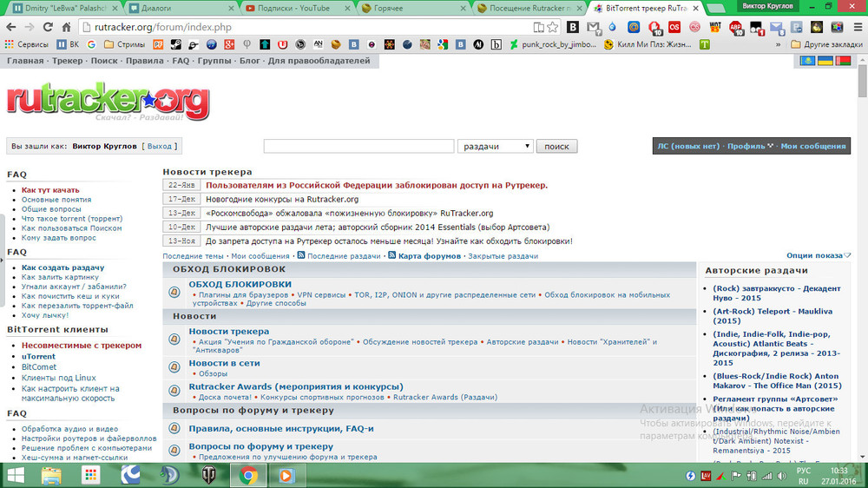This screenshot has height=488, width=868.
Task: Open Для правообладателей menu link
Action: pyautogui.click(x=319, y=61)
